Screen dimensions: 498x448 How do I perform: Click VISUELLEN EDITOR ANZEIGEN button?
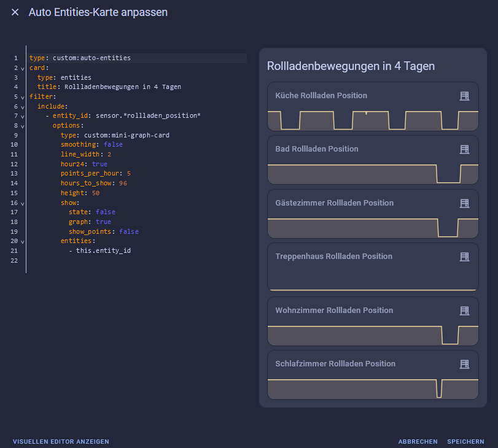click(x=61, y=441)
